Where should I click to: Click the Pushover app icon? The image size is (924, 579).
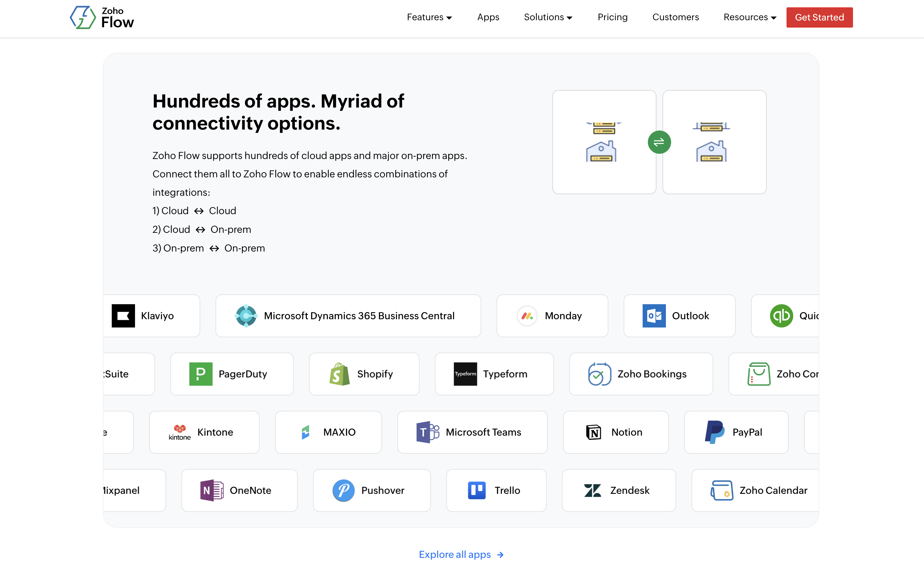pos(343,490)
